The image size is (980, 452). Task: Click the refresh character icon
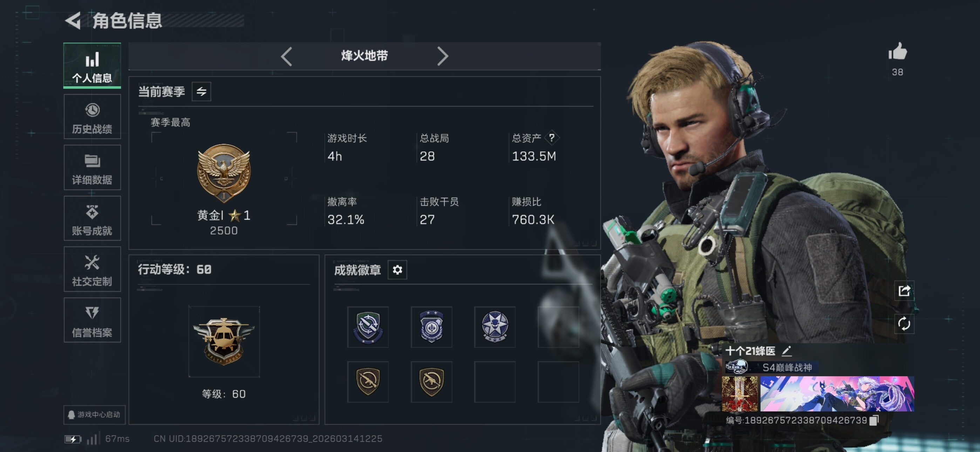click(x=904, y=324)
